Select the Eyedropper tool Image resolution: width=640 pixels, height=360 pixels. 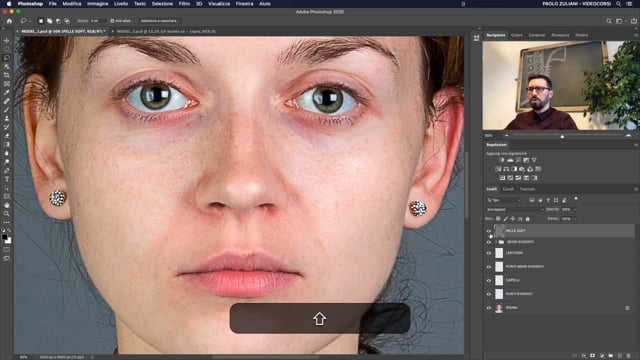pyautogui.click(x=7, y=92)
